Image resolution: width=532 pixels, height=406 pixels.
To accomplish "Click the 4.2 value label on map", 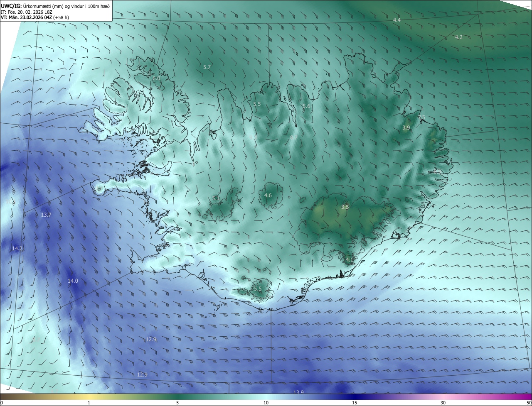I will click(x=458, y=37).
